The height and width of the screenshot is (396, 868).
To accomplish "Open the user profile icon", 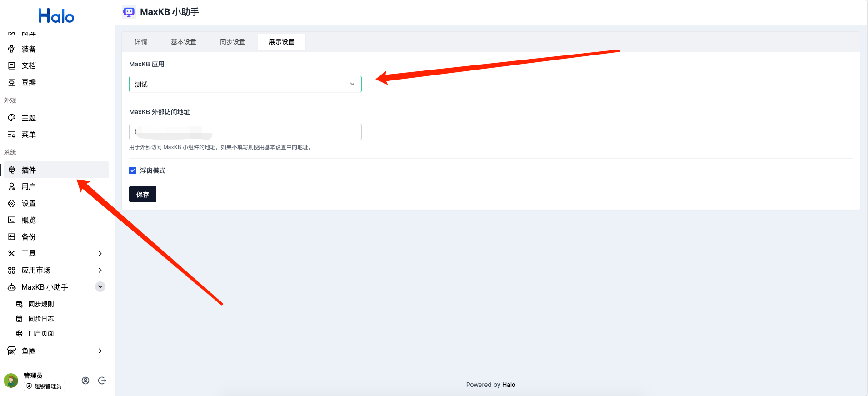I will pos(85,381).
